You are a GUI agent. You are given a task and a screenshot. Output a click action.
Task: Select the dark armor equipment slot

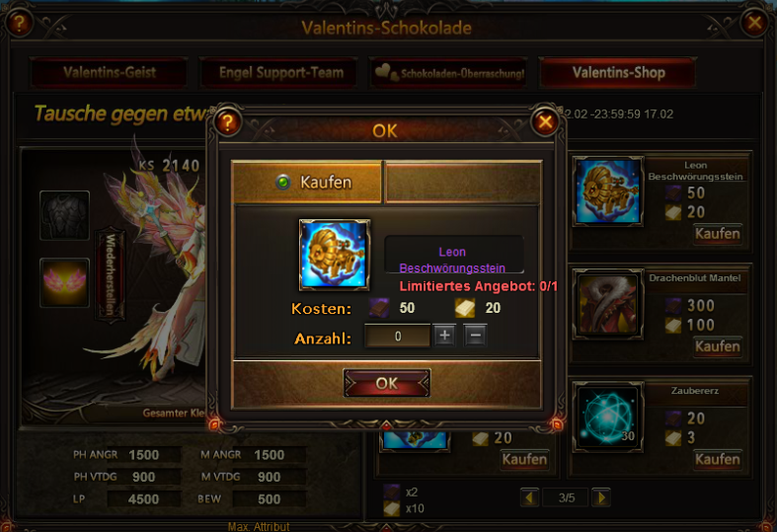pos(64,215)
